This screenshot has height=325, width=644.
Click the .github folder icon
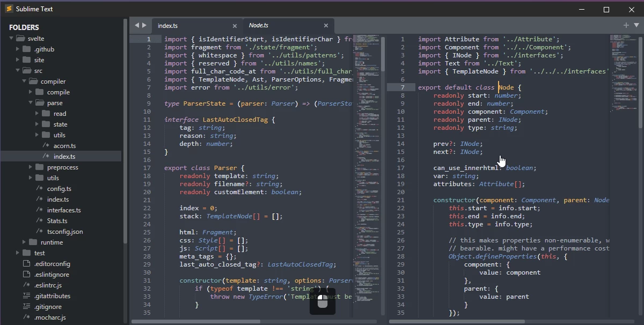pyautogui.click(x=26, y=49)
